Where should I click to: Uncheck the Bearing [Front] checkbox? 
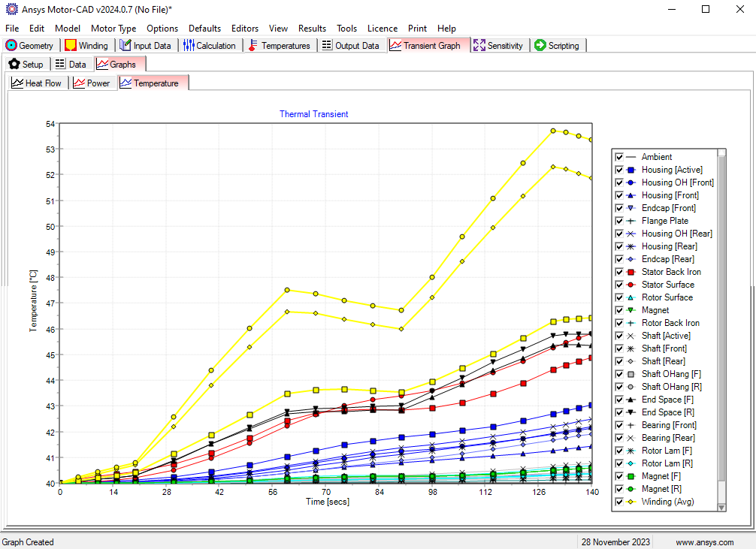click(619, 425)
